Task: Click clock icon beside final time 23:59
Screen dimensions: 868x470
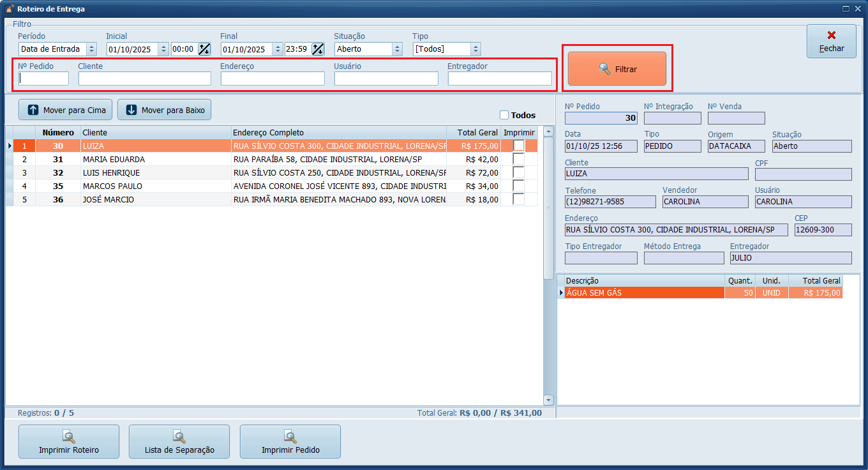Action: click(x=318, y=49)
